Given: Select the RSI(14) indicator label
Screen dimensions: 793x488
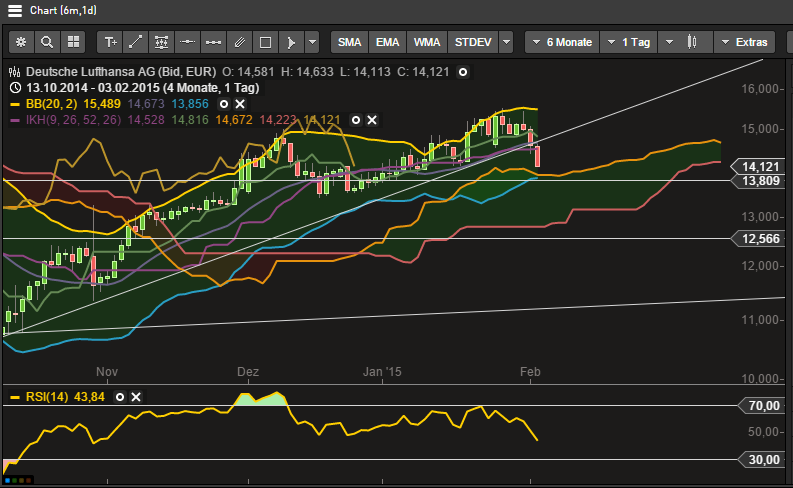Looking at the screenshot, I should pos(47,397).
